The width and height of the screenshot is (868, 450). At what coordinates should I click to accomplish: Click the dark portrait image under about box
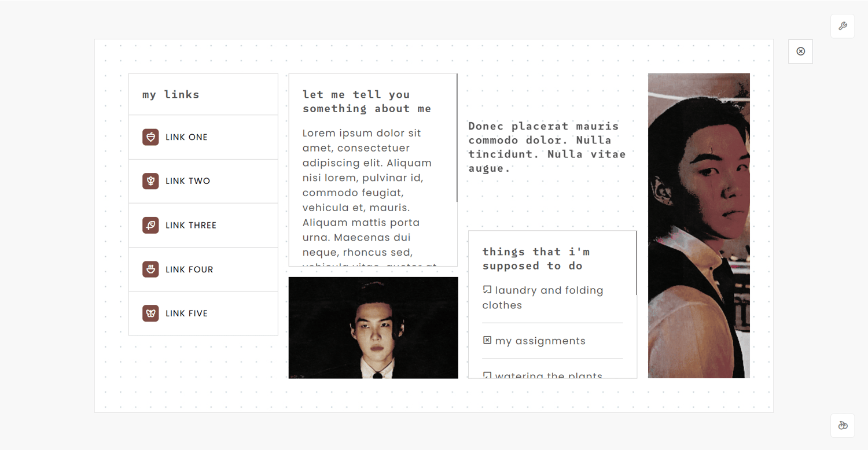(373, 328)
